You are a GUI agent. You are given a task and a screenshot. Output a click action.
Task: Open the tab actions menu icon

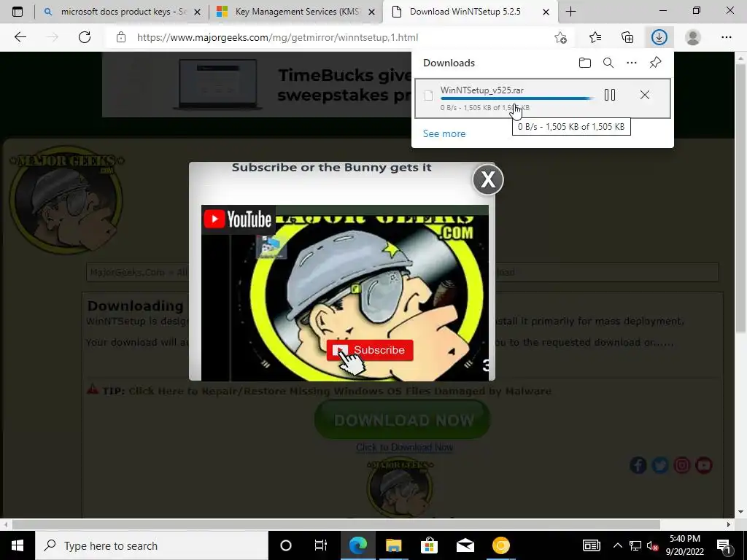(x=18, y=12)
